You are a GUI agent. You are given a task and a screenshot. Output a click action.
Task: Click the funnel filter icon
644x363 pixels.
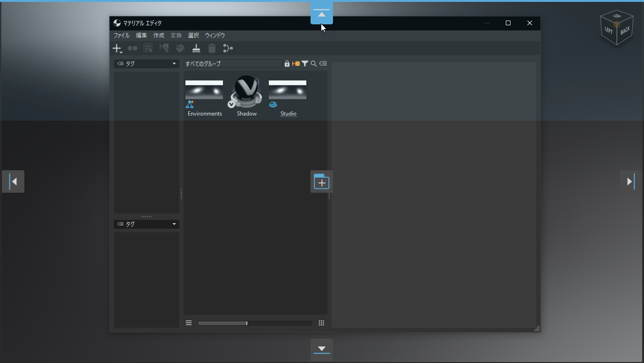pos(305,64)
